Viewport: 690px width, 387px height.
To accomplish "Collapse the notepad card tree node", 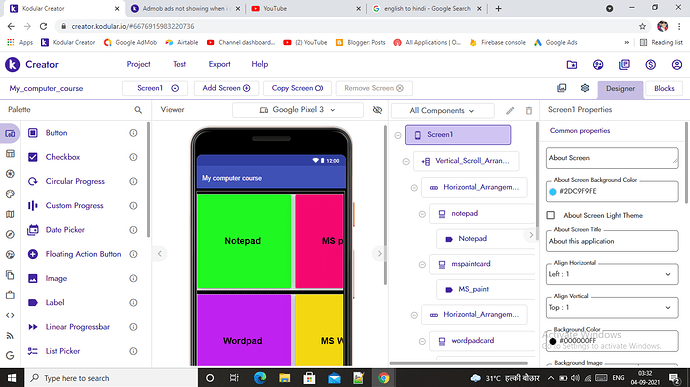I will [x=422, y=214].
